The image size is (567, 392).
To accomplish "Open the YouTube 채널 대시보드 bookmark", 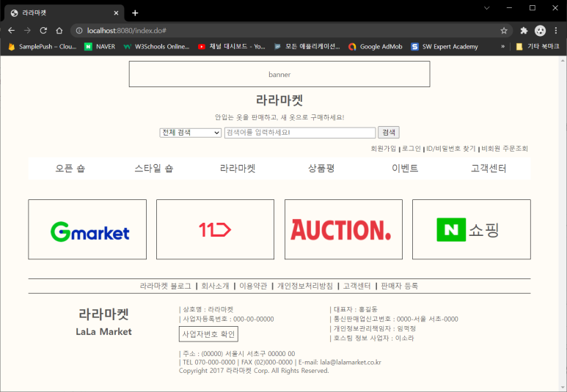I will [x=232, y=47].
